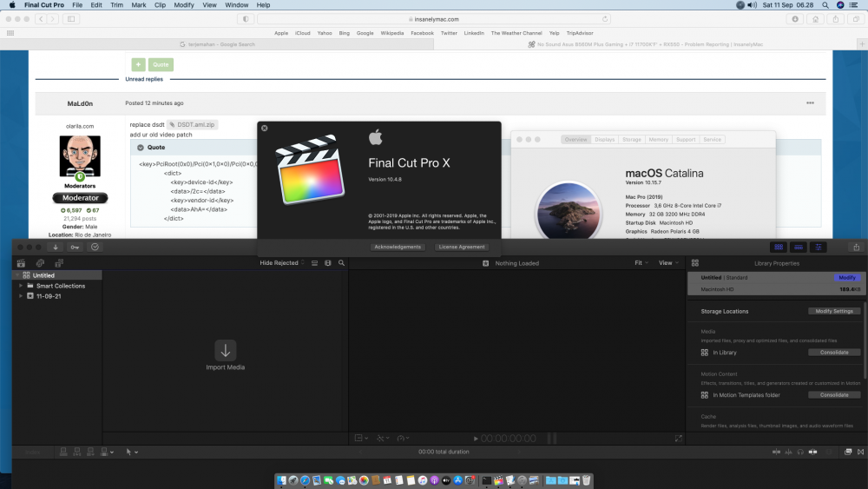Viewport: 868px width, 489px height.
Task: Open Background Tasks checkmark icon
Action: 95,247
